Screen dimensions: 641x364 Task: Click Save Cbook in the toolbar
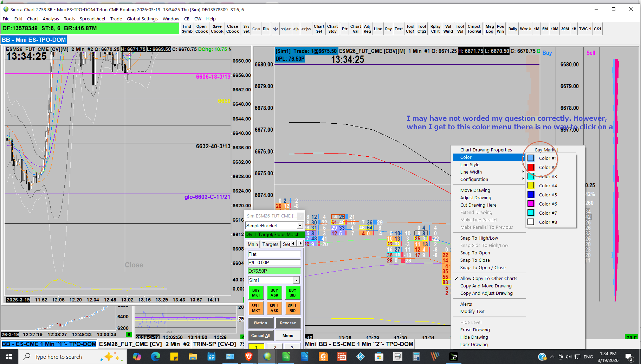tap(217, 29)
